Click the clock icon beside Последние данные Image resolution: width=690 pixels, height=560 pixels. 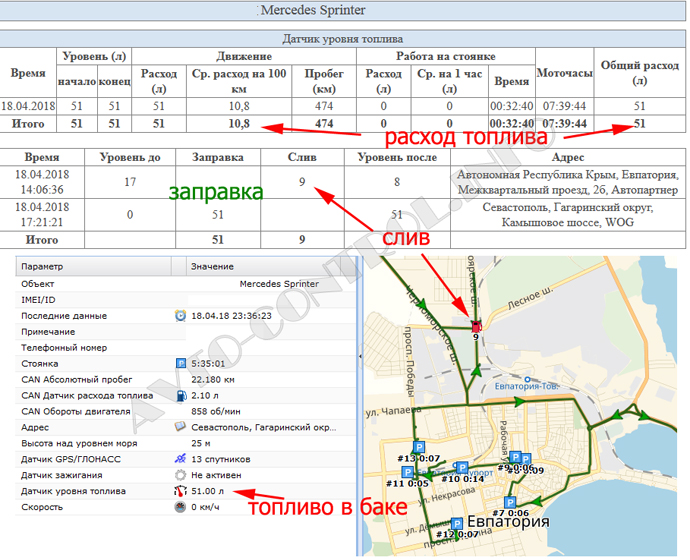click(180, 315)
